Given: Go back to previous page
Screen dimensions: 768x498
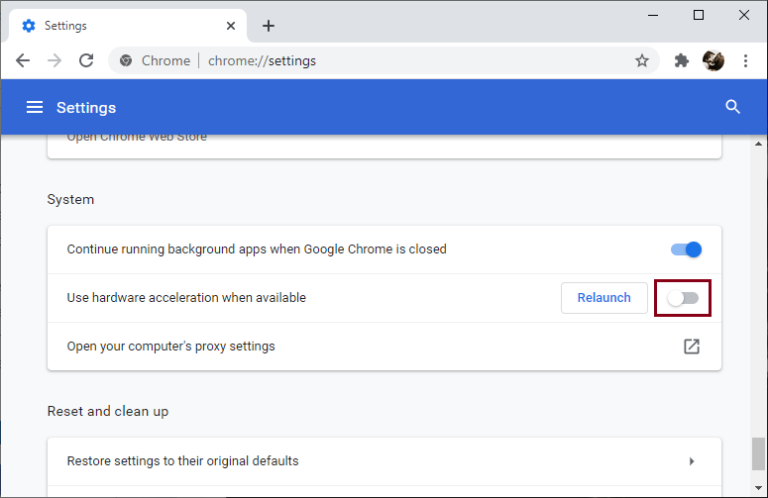Looking at the screenshot, I should click(23, 61).
